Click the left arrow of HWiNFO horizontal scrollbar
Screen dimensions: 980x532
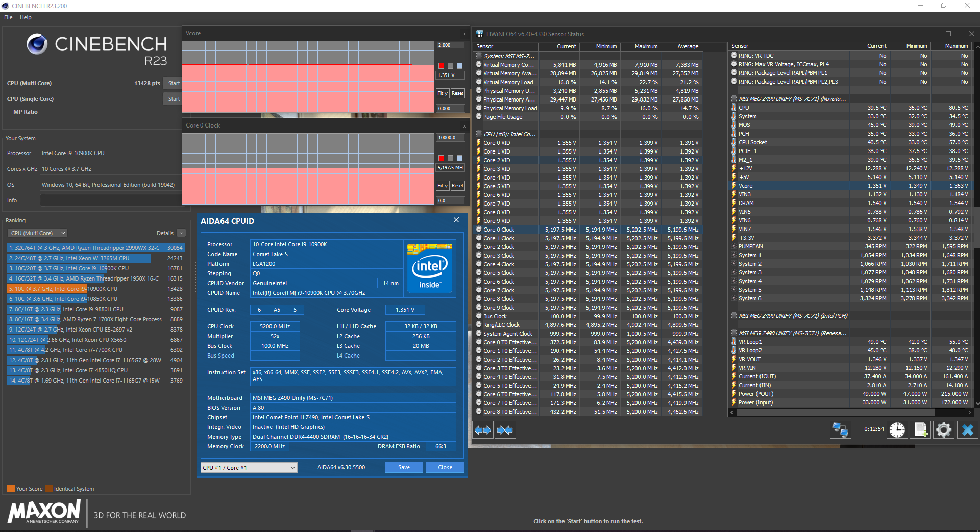(x=732, y=412)
